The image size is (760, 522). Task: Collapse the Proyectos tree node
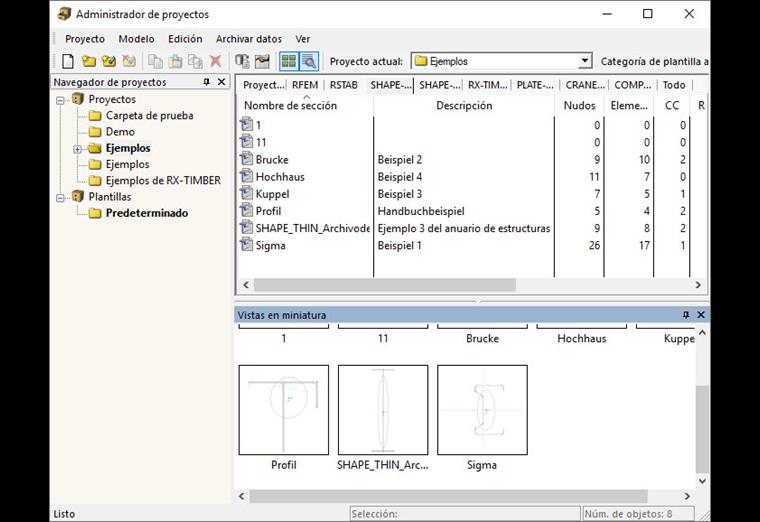pyautogui.click(x=60, y=100)
